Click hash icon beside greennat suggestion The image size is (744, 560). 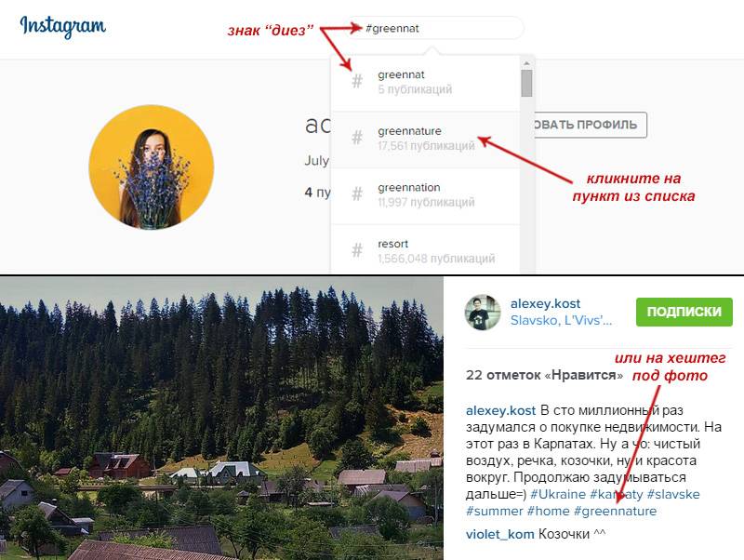click(x=357, y=82)
